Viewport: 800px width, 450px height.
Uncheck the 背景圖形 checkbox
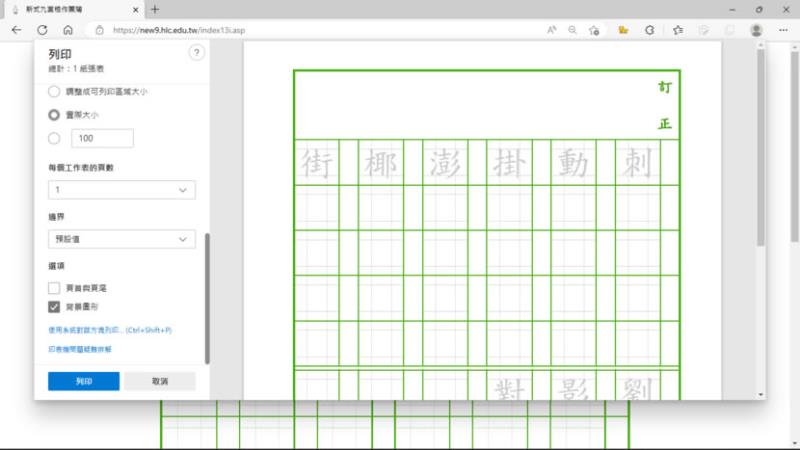coord(54,307)
